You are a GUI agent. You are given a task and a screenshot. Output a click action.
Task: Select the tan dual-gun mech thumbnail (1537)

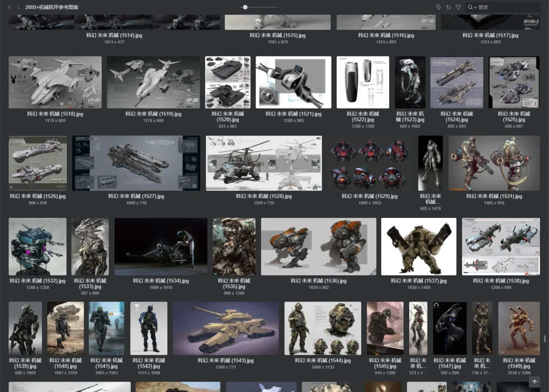tap(419, 247)
